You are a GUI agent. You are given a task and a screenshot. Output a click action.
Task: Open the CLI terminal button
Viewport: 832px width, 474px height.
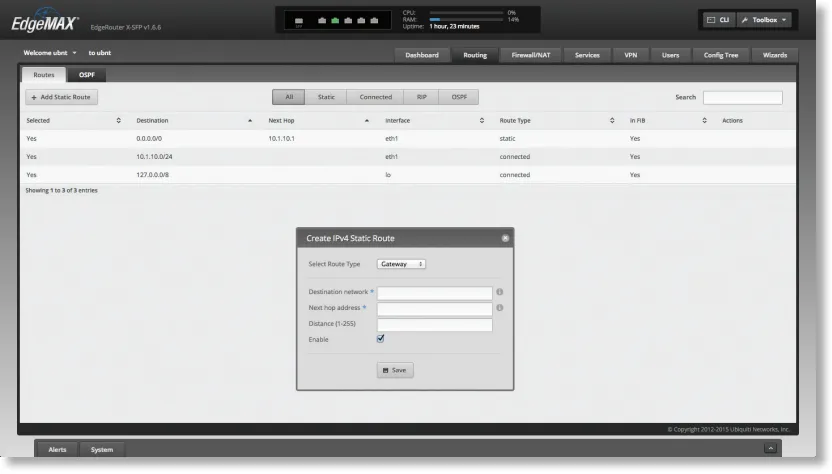tap(717, 20)
